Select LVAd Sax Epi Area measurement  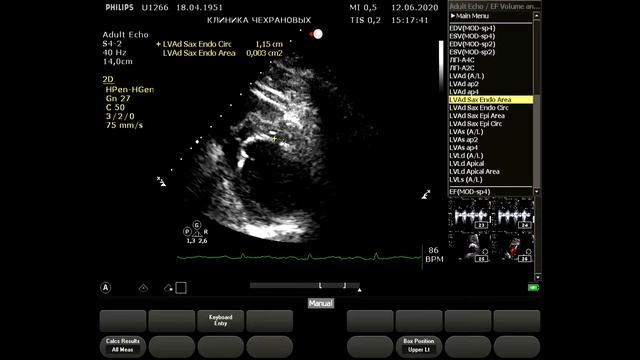tap(477, 116)
